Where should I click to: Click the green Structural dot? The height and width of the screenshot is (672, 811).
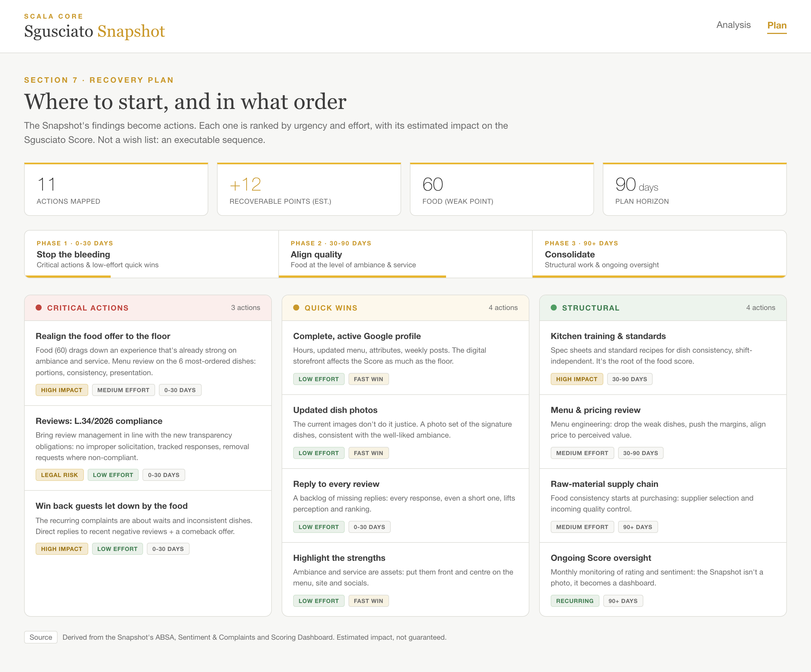[x=554, y=308]
